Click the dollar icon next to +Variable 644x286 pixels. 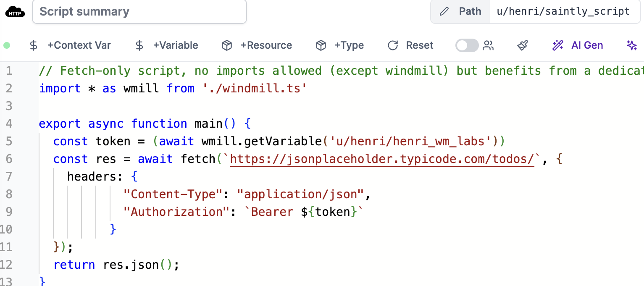pos(139,45)
